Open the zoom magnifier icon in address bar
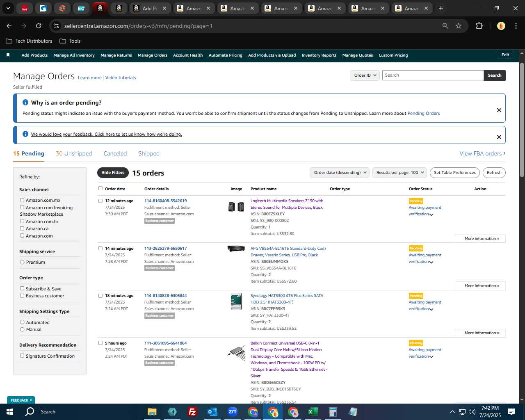The height and width of the screenshot is (420, 525). (445, 26)
